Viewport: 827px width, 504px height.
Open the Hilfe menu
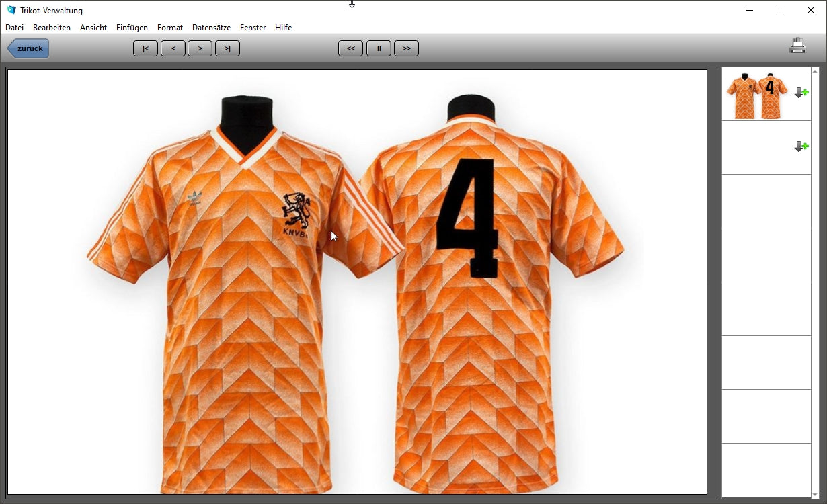tap(283, 28)
